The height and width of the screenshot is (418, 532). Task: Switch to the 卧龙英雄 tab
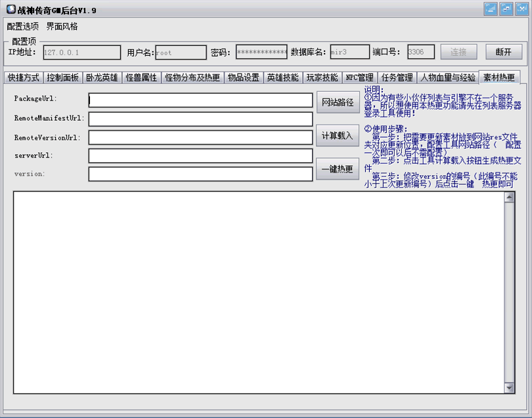(102, 77)
